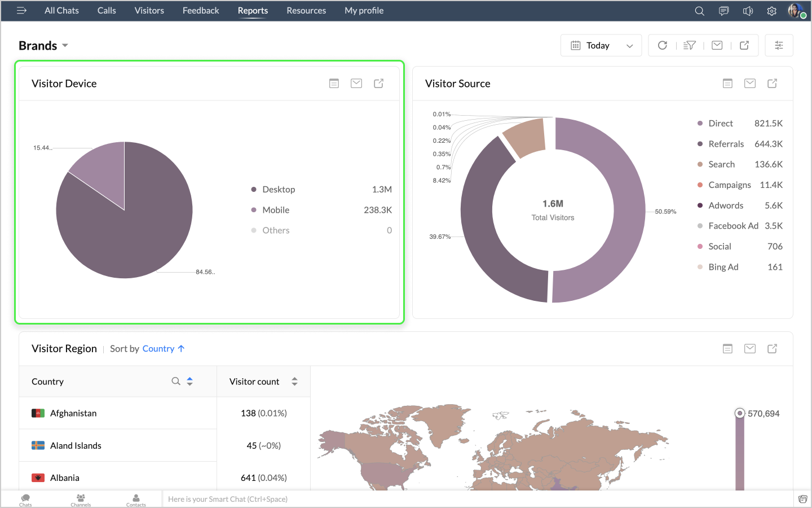Open the chat messages icon in header
Screen dimensions: 812x508
click(x=723, y=11)
